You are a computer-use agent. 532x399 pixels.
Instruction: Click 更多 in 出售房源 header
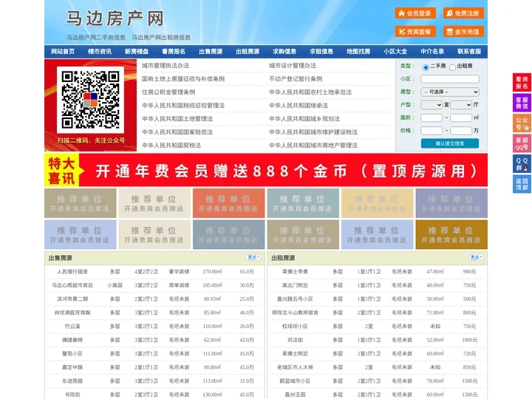[253, 257]
